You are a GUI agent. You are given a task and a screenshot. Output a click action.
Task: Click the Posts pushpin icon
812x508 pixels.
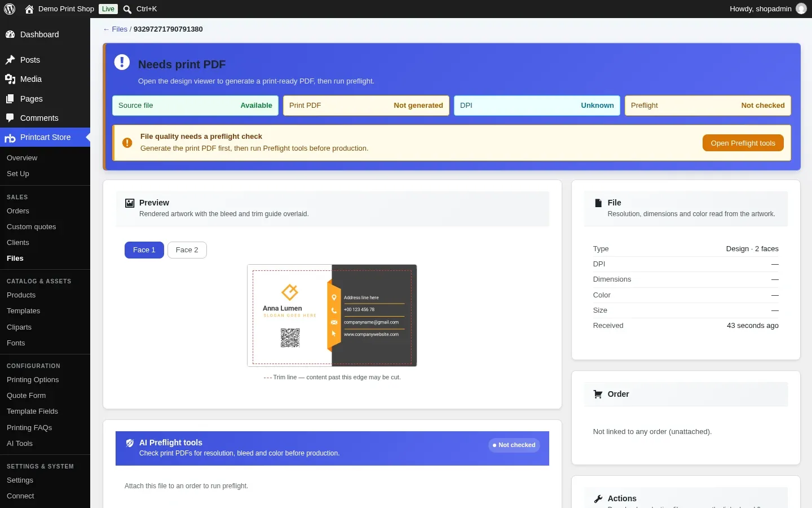[10, 60]
